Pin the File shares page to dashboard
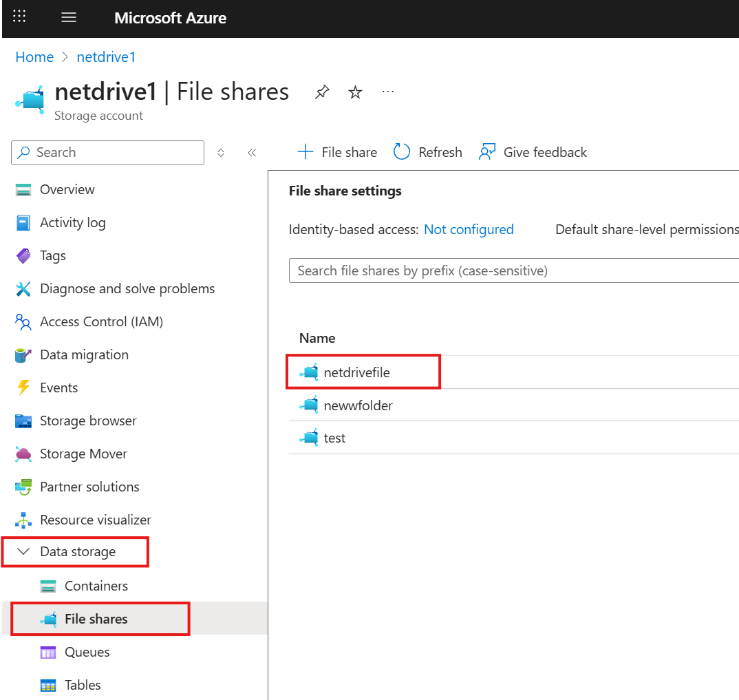The image size is (739, 700). [321, 91]
